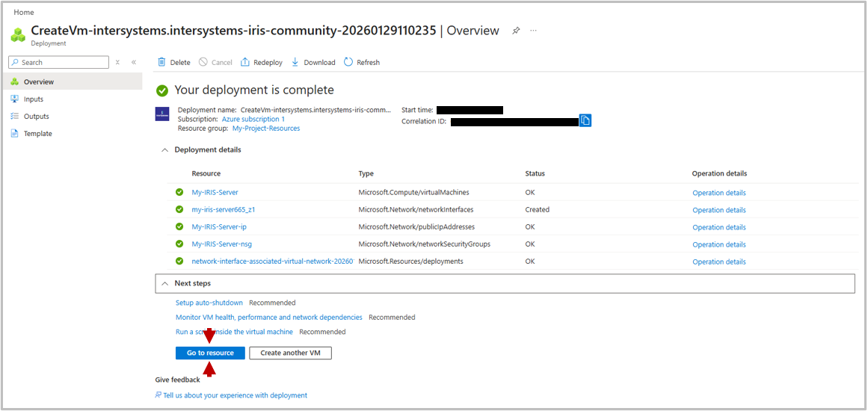Clear the search box with X icon
The image size is (868, 411).
[x=117, y=63]
